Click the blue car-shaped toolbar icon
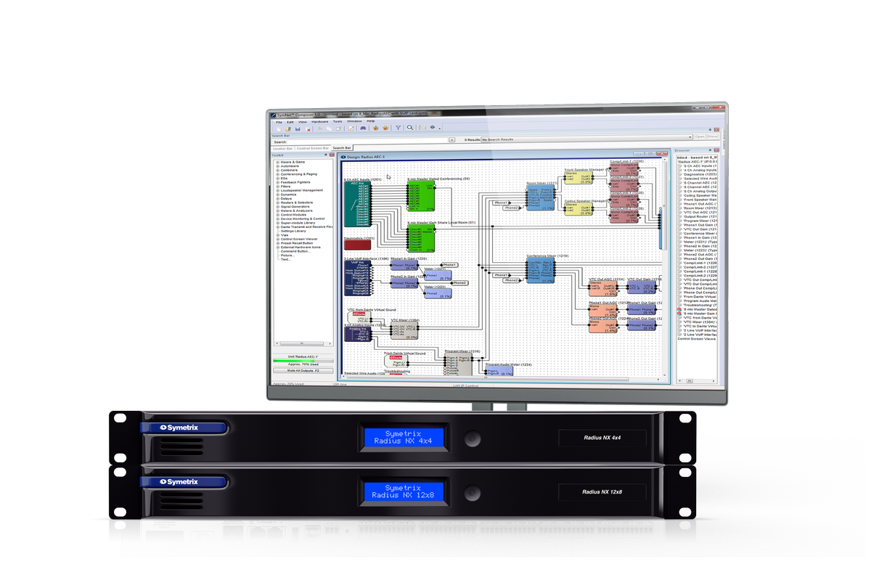Viewport: 871px width, 588px height. click(363, 128)
